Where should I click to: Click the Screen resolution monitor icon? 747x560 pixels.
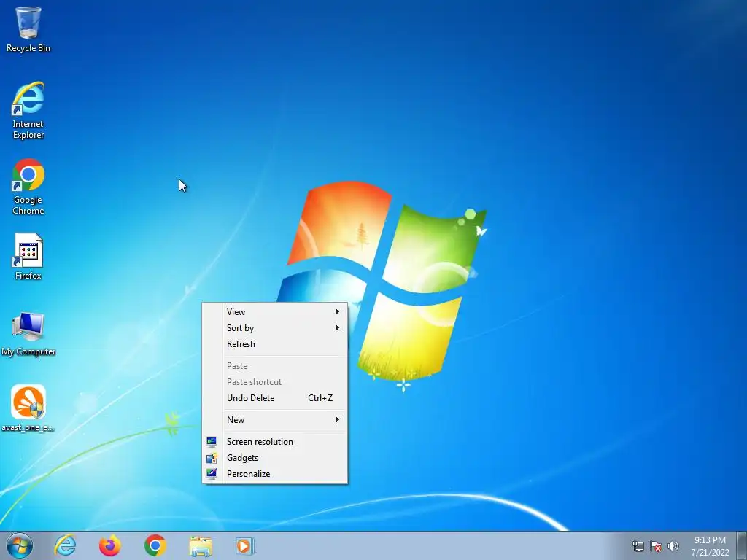pos(212,442)
